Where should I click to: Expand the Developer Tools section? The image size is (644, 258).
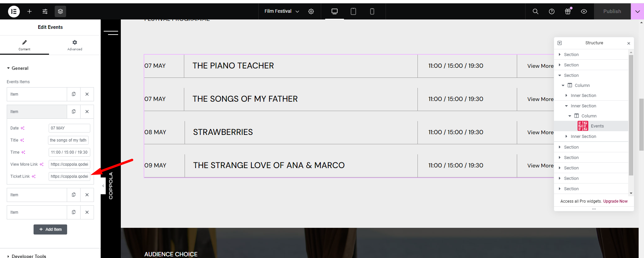pyautogui.click(x=27, y=256)
